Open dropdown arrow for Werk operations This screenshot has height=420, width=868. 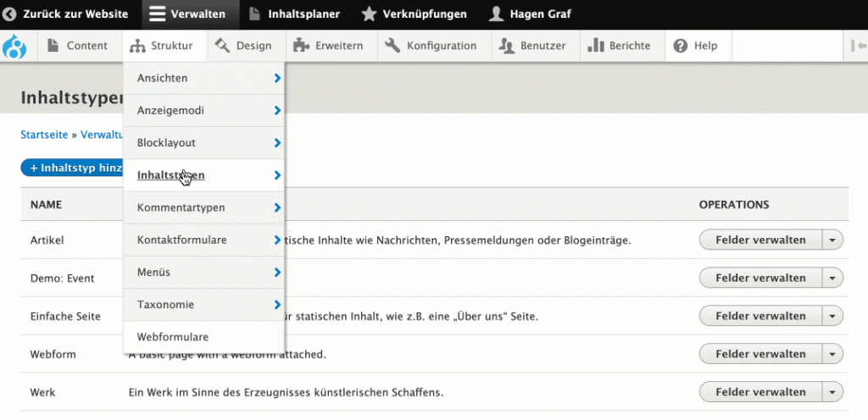pyautogui.click(x=832, y=392)
